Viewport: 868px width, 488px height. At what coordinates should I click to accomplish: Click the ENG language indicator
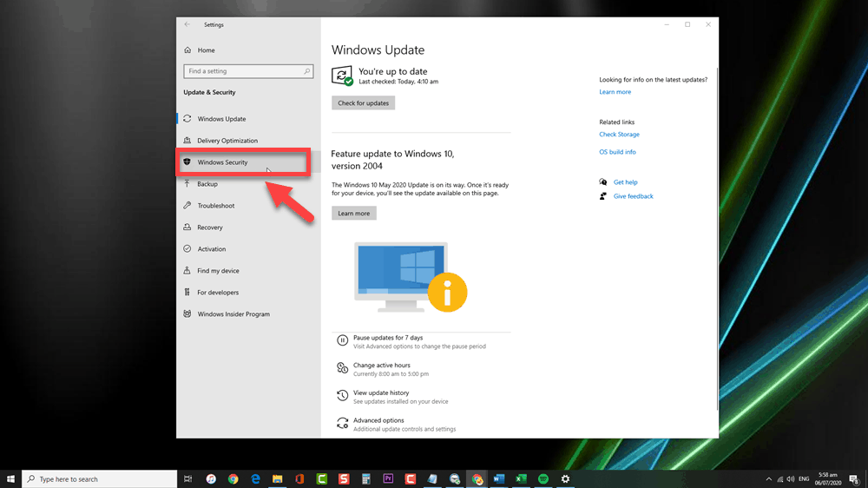tap(804, 479)
